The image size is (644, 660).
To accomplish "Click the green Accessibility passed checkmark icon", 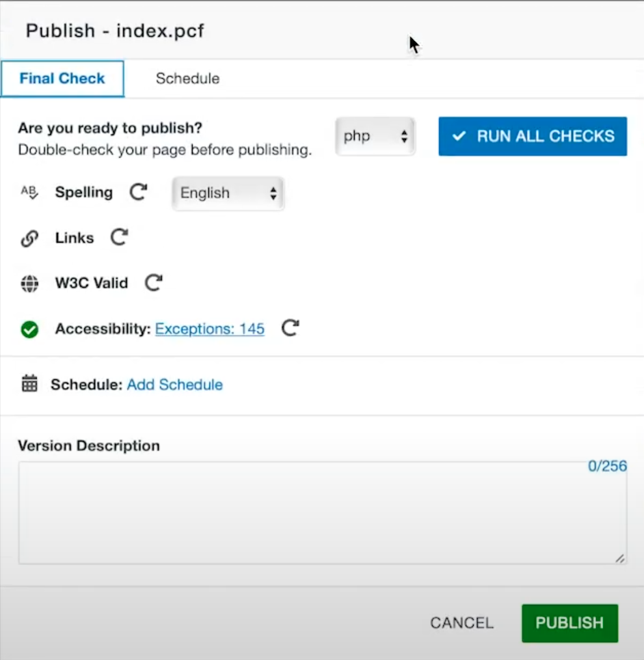I will (29, 329).
